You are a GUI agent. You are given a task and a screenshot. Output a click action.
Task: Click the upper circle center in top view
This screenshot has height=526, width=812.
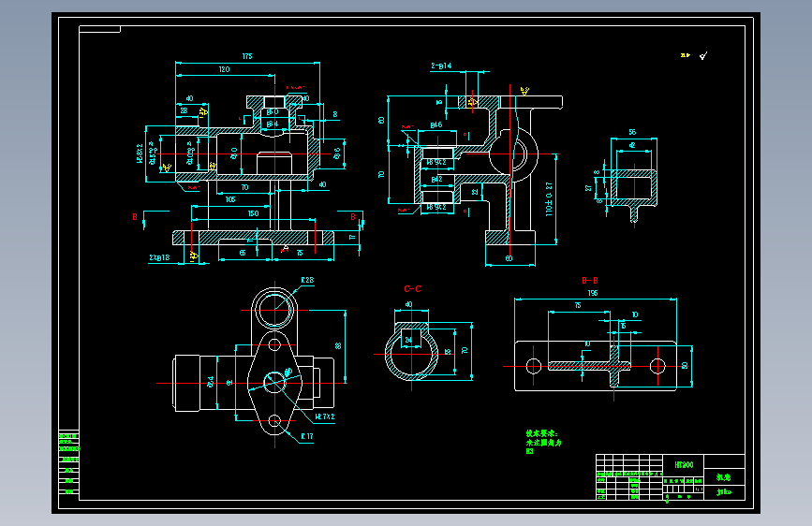click(274, 310)
